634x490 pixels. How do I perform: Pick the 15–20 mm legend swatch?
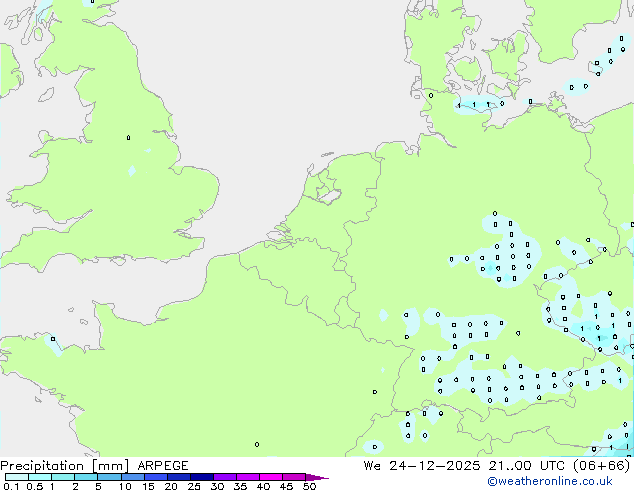(x=155, y=477)
